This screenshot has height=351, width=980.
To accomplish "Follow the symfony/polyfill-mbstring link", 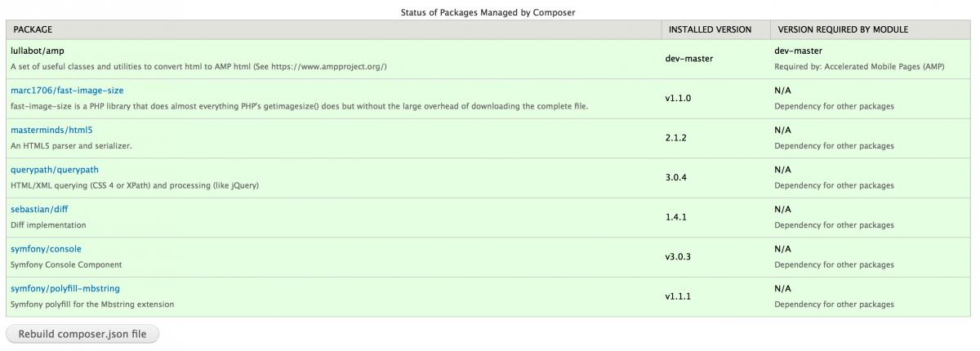I will click(65, 288).
